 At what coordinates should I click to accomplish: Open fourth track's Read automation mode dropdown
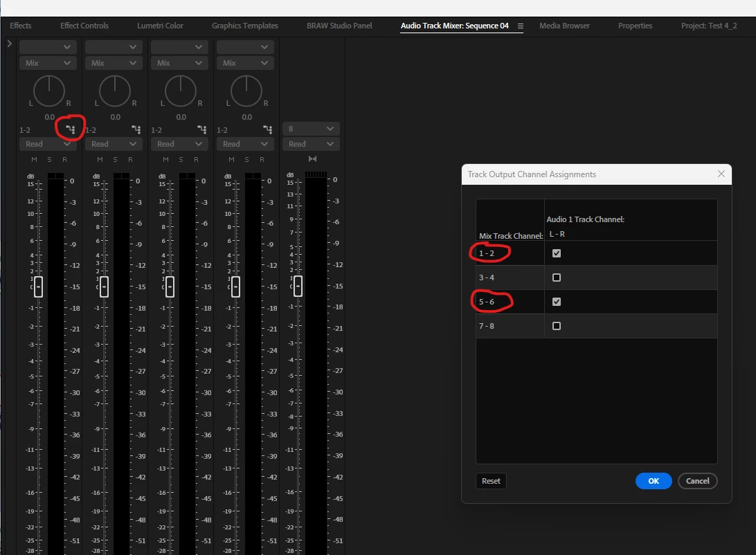point(245,144)
